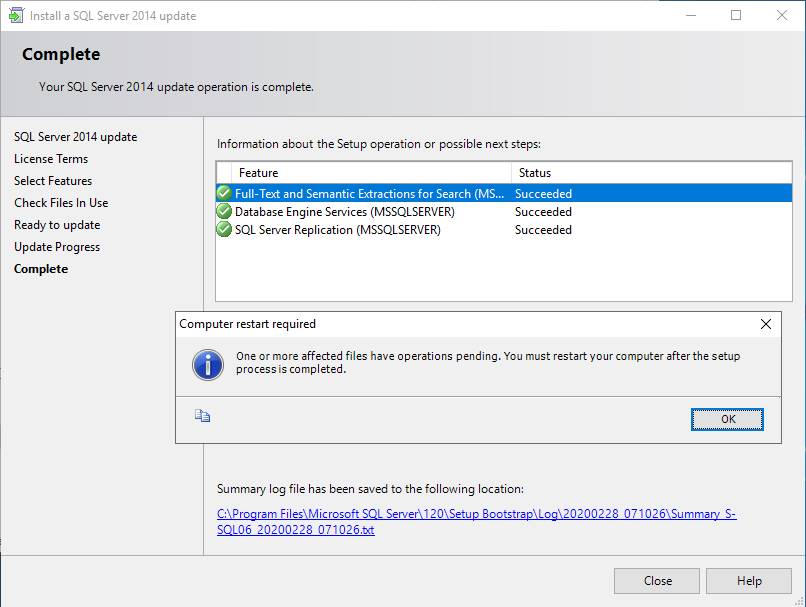Select the Select Features step
The image size is (806, 607).
(x=53, y=181)
